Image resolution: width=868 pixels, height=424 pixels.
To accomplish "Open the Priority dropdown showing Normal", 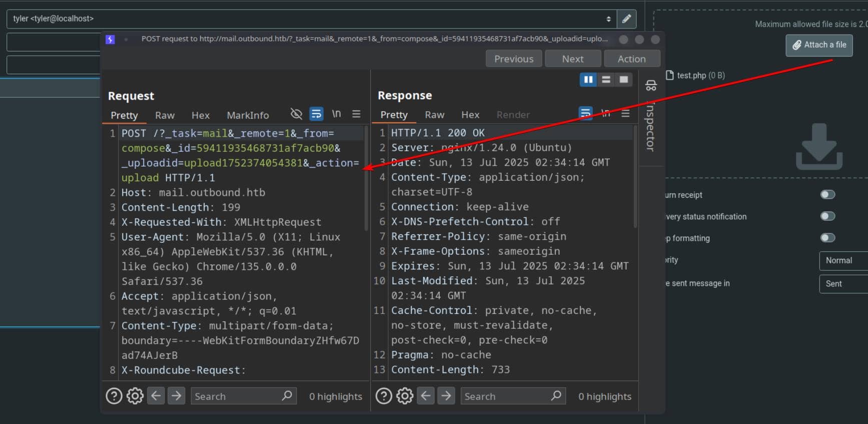I will tap(843, 261).
